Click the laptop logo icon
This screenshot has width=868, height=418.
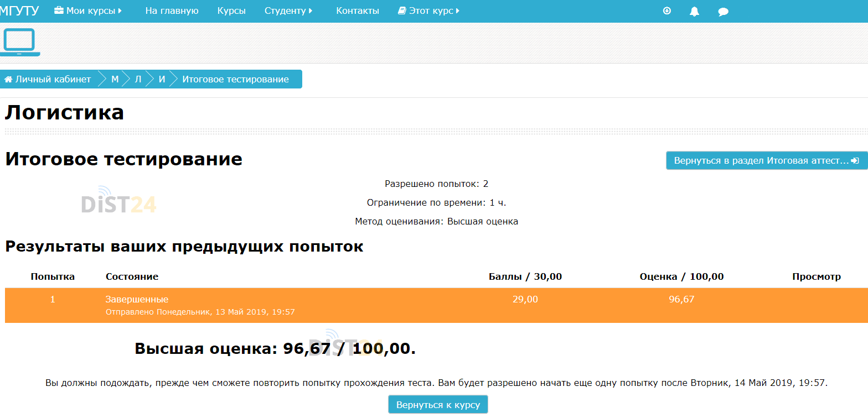(x=20, y=42)
